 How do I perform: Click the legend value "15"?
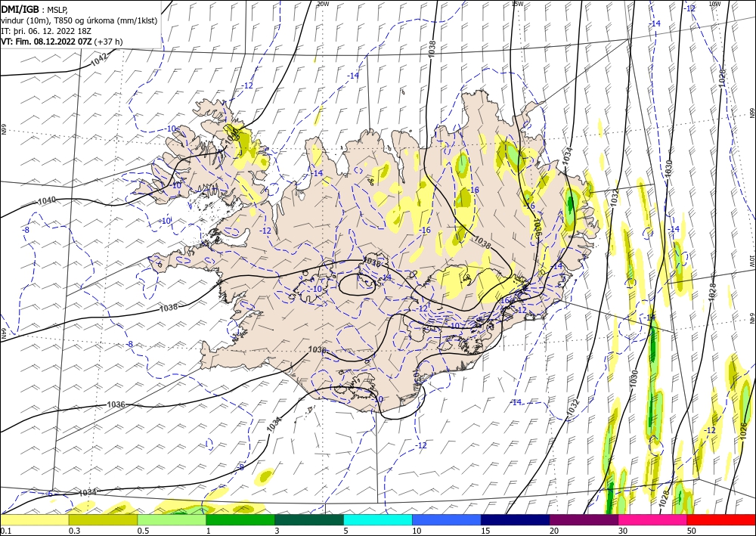coord(485,531)
